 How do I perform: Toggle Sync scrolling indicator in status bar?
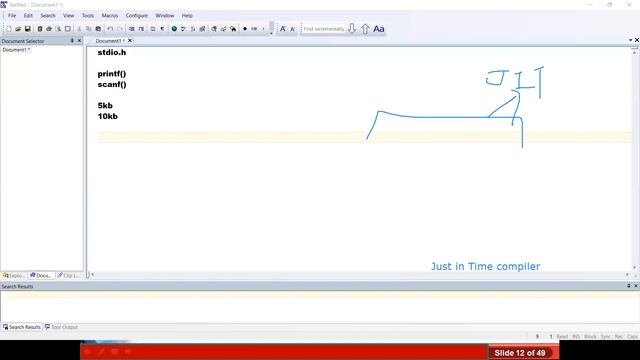tap(605, 336)
